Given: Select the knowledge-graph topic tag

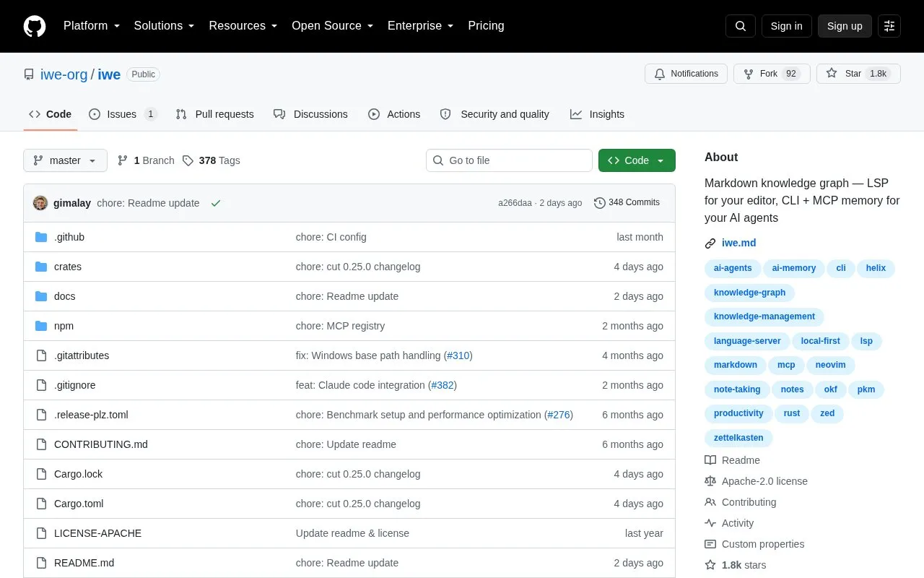Looking at the screenshot, I should pos(749,293).
